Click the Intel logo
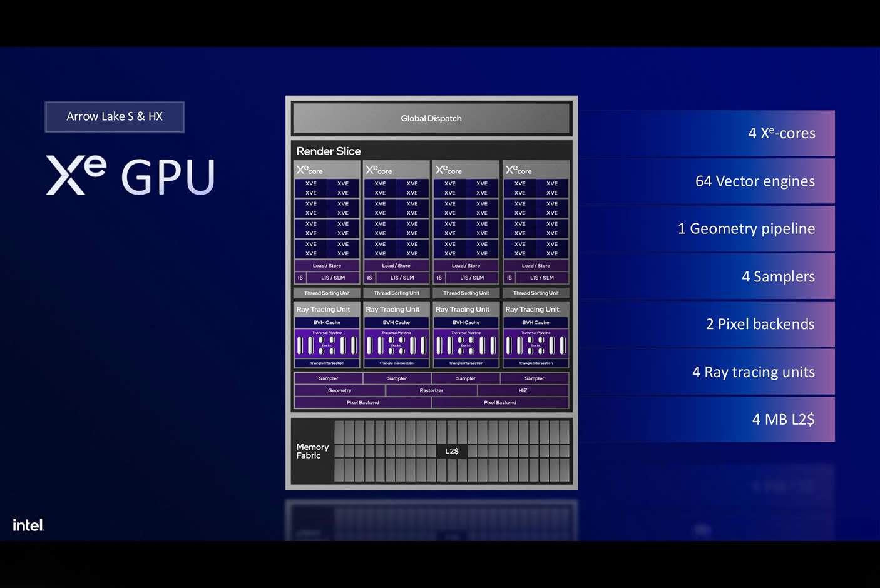880x588 pixels. [x=28, y=525]
